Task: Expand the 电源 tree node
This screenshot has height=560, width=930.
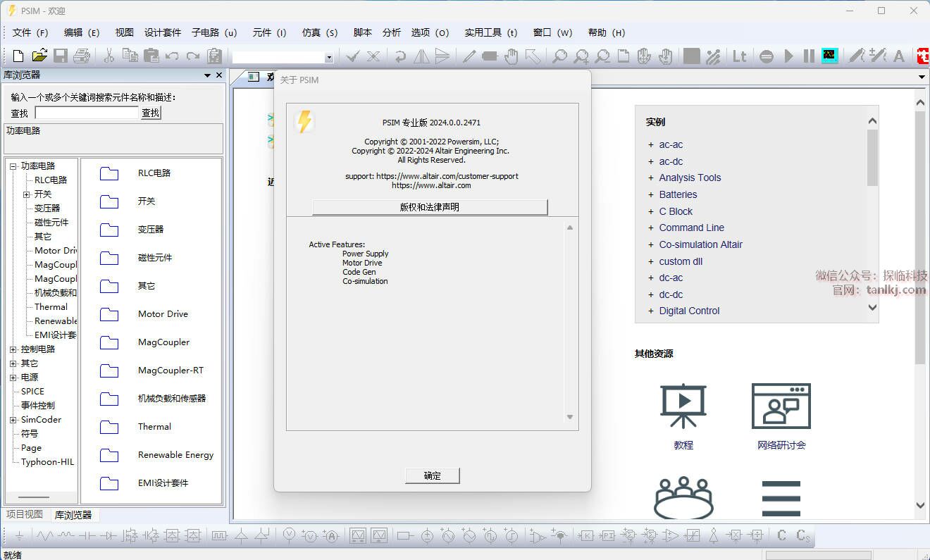Action: pos(13,378)
